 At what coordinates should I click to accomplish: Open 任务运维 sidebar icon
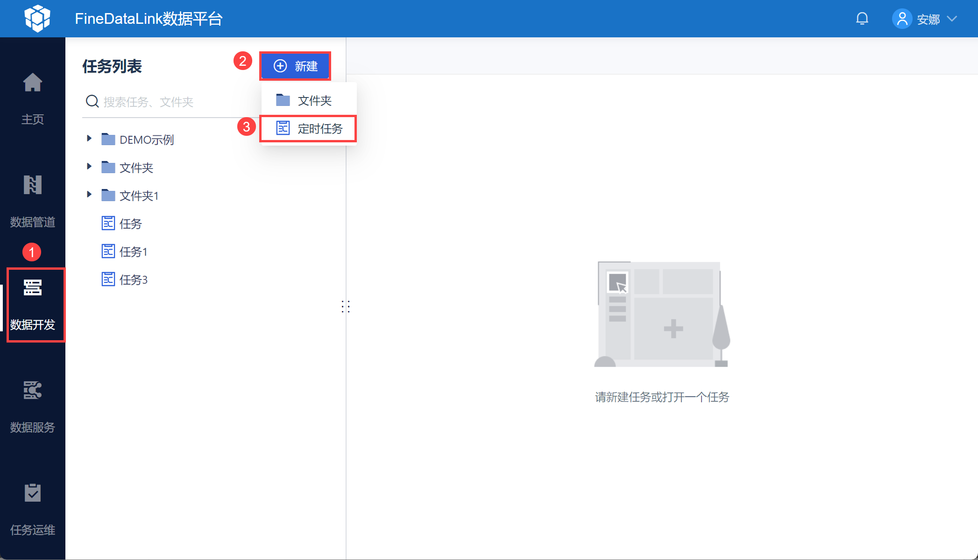point(33,493)
